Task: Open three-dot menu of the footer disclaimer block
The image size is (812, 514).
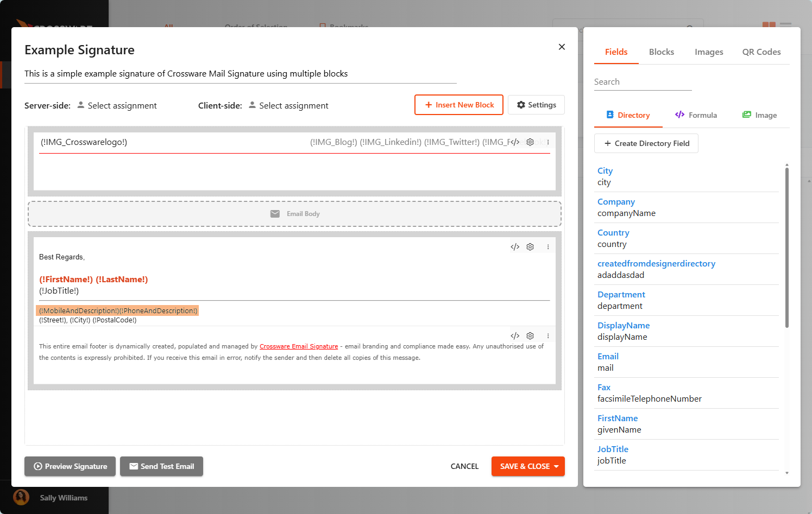Action: click(x=548, y=336)
